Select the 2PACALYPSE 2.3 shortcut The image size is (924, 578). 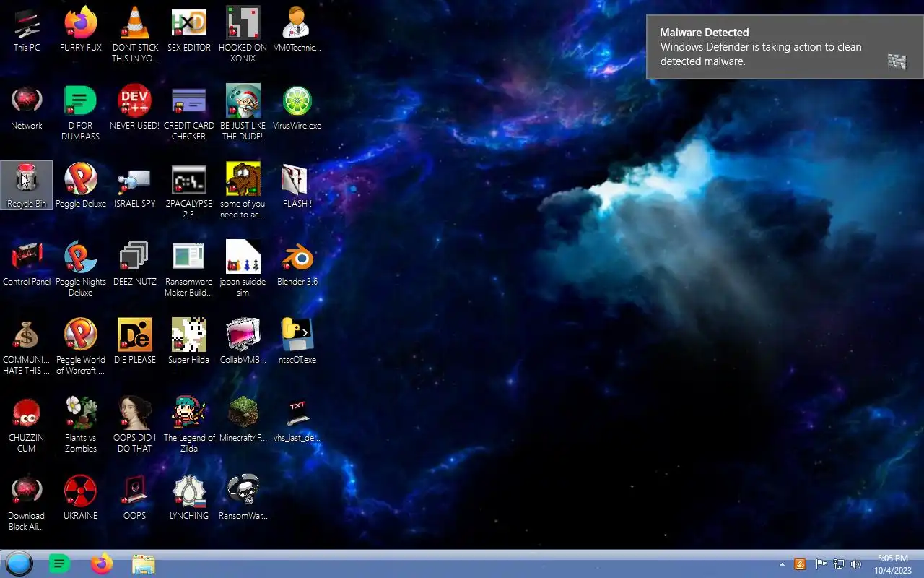(x=189, y=191)
